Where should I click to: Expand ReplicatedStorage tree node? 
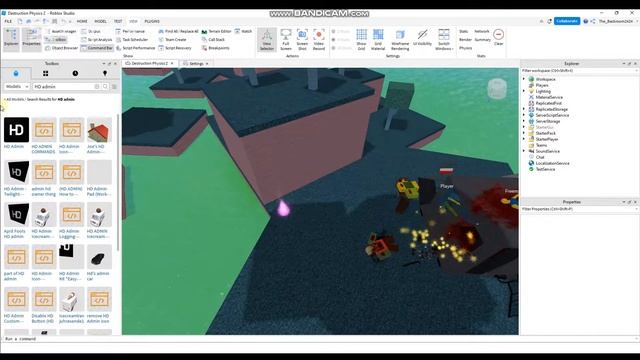pyautogui.click(x=524, y=109)
